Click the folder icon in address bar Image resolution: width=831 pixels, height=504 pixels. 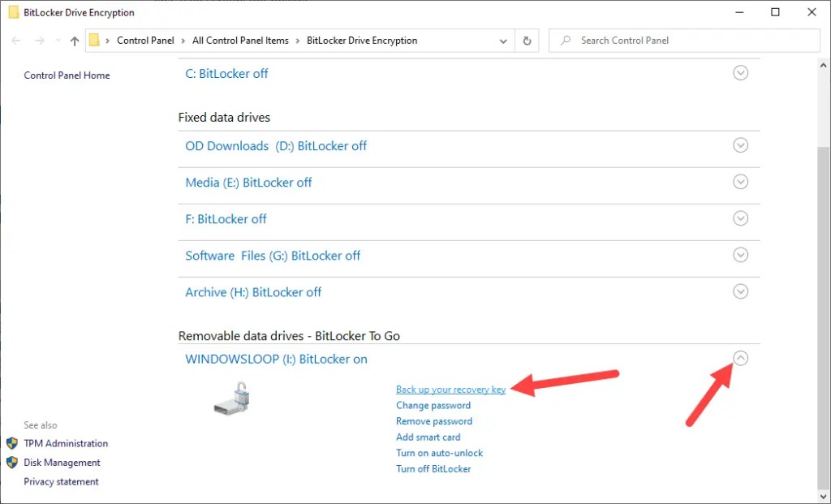click(95, 41)
